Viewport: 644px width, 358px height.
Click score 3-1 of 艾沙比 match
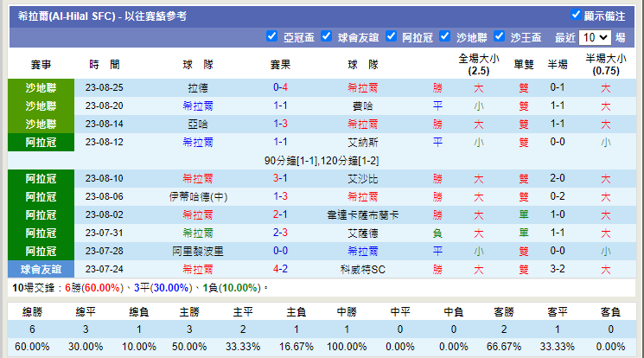point(281,178)
